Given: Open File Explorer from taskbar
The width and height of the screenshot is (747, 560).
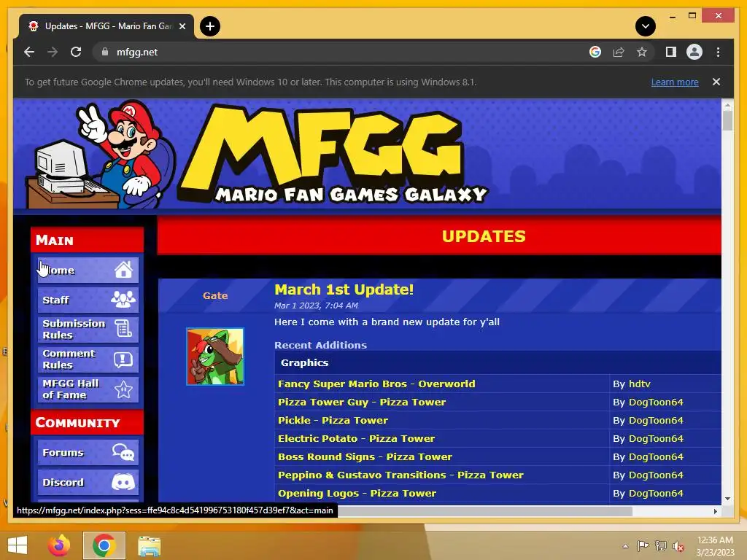Looking at the screenshot, I should (149, 545).
